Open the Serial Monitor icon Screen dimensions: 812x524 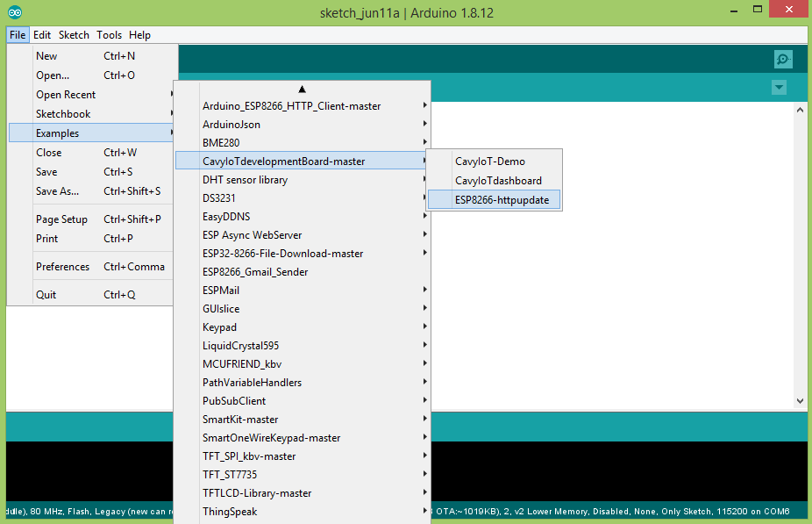[x=782, y=60]
